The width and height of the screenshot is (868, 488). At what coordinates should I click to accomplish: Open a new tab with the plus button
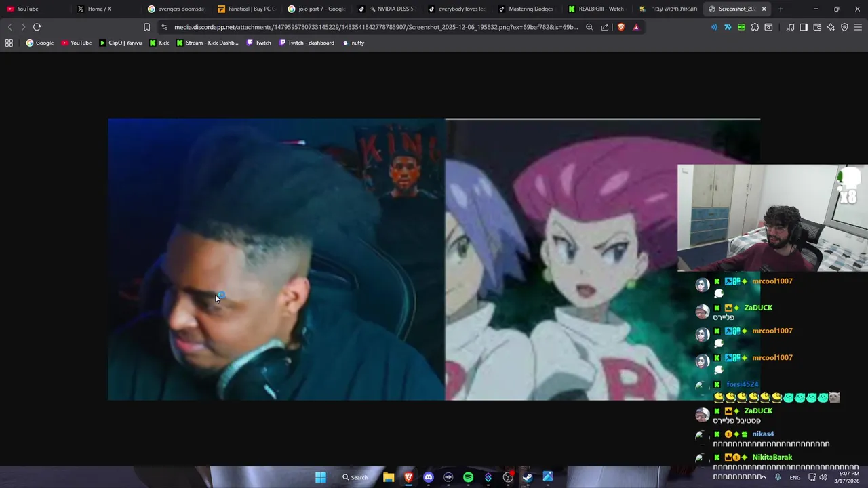coord(781,9)
